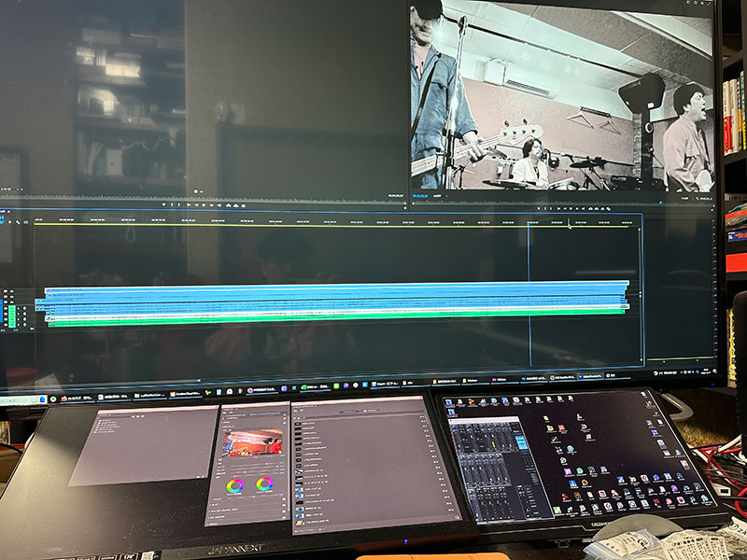Image resolution: width=747 pixels, height=560 pixels.
Task: Click the Highlight Tint color wheel
Action: 264,484
